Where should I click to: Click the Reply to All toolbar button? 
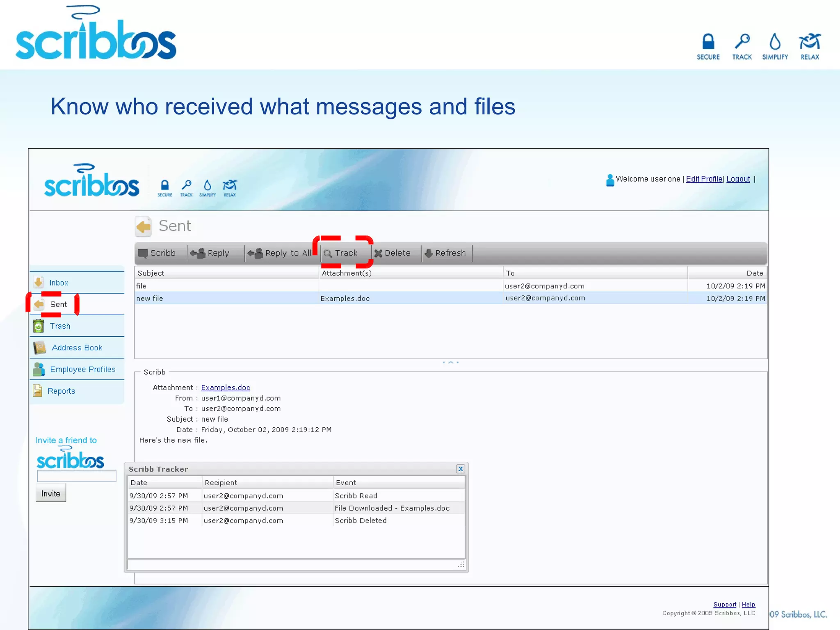pos(279,253)
